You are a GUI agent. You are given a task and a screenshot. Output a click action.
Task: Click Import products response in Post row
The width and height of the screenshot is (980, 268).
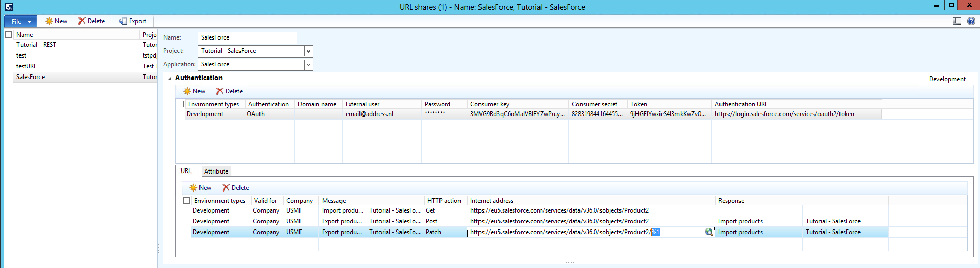pos(758,221)
